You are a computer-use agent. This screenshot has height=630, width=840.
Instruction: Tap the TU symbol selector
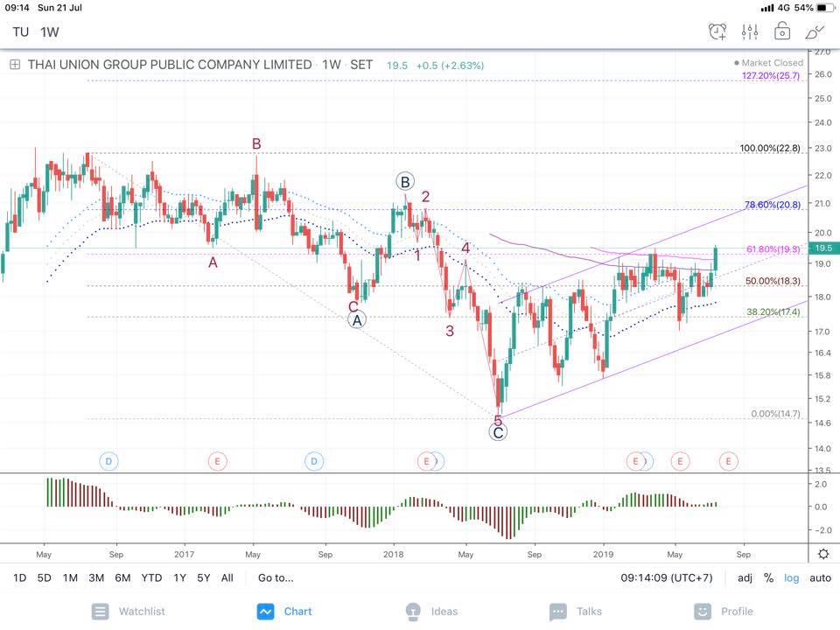point(20,32)
